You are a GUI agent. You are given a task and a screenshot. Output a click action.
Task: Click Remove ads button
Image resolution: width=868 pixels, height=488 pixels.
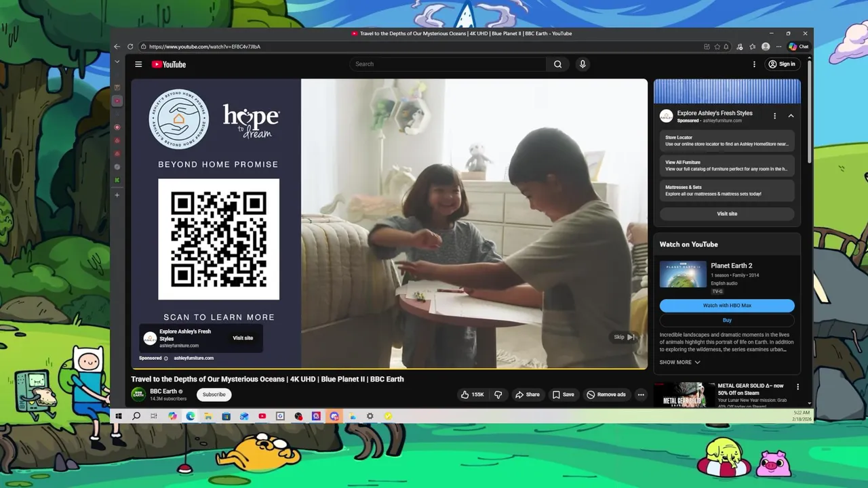tap(606, 394)
